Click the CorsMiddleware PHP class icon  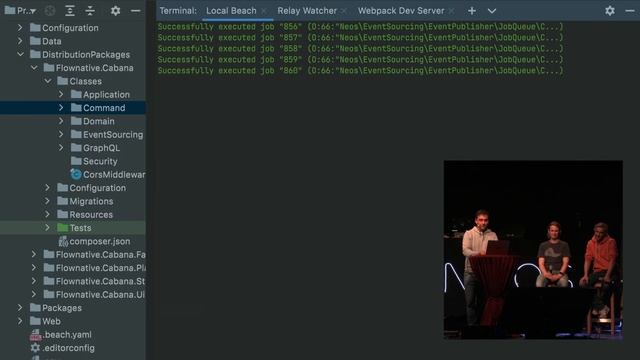tap(76, 174)
